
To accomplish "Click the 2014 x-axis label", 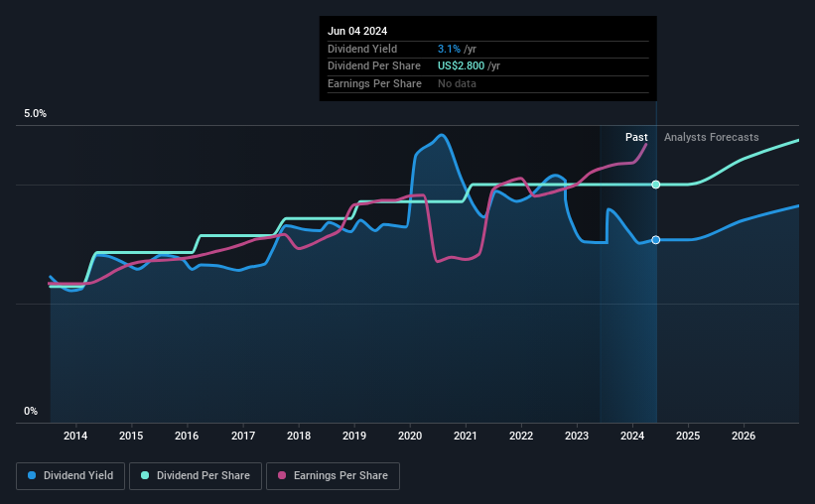I will [75, 436].
